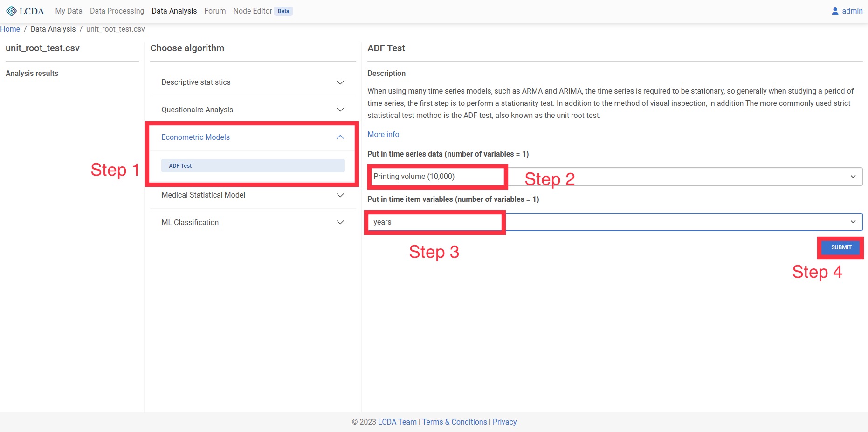Click Home breadcrumb link

click(10, 29)
